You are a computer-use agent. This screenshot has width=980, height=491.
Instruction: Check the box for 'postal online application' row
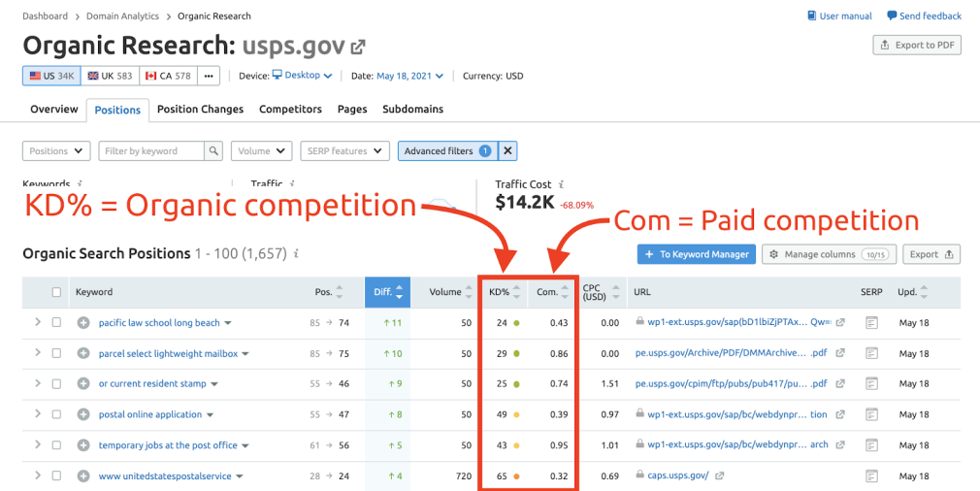[x=56, y=414]
